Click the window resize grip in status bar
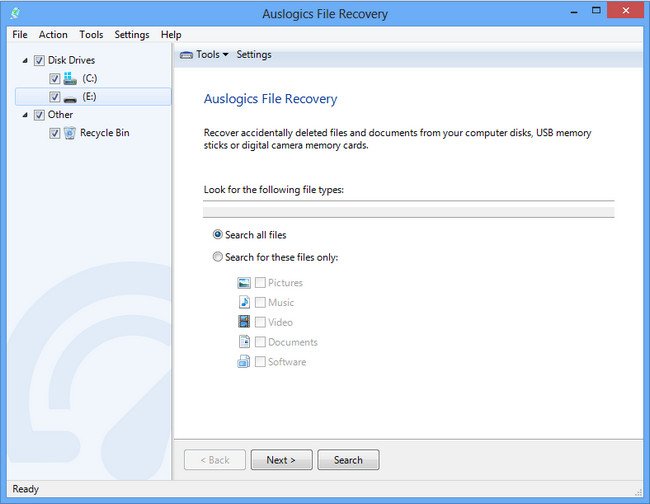The image size is (650, 504). (638, 492)
